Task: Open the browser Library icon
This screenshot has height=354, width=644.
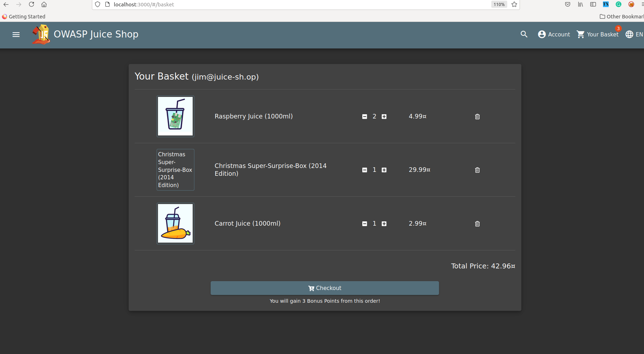Action: (580, 5)
